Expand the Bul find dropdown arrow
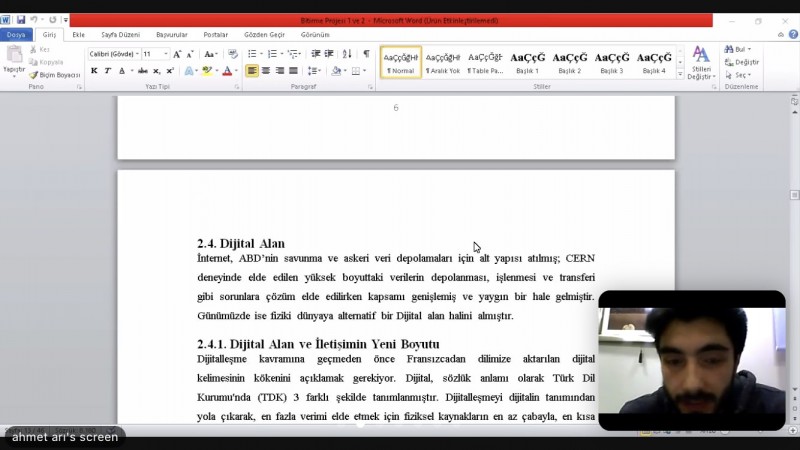The height and width of the screenshot is (450, 800). click(749, 49)
